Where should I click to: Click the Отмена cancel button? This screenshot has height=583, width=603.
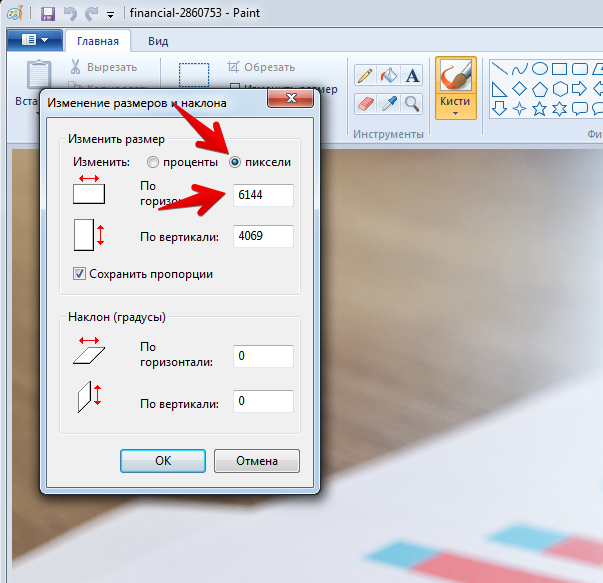[x=257, y=461]
